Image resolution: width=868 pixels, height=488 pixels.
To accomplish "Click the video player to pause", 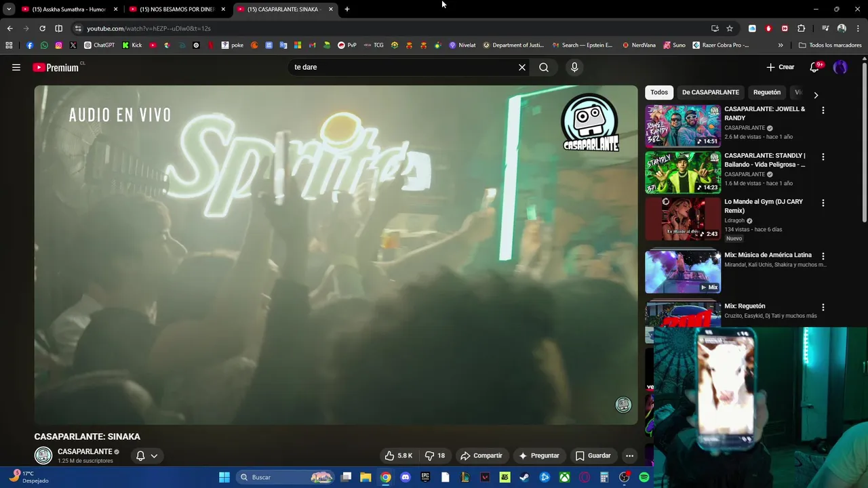I will click(336, 255).
